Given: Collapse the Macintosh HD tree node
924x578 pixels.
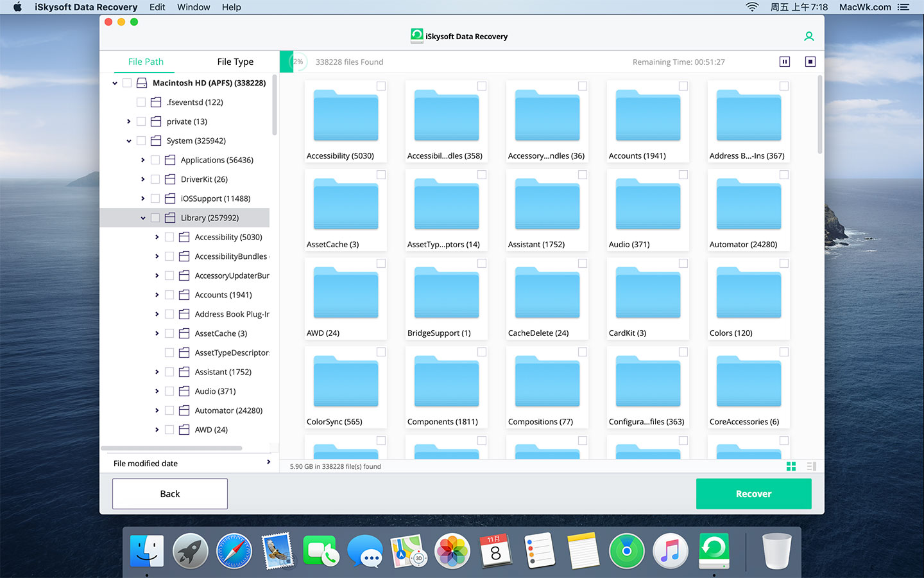Looking at the screenshot, I should [115, 83].
